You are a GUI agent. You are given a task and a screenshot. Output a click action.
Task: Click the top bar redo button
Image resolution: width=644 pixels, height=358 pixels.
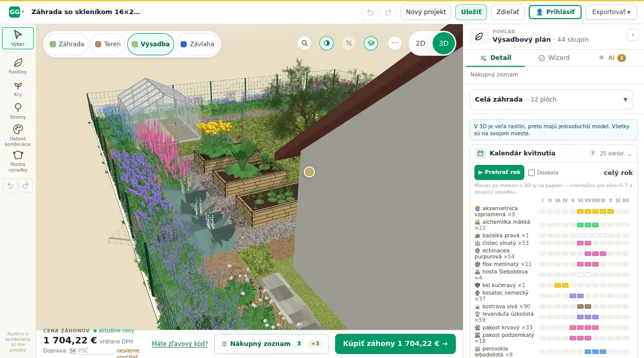coord(388,12)
